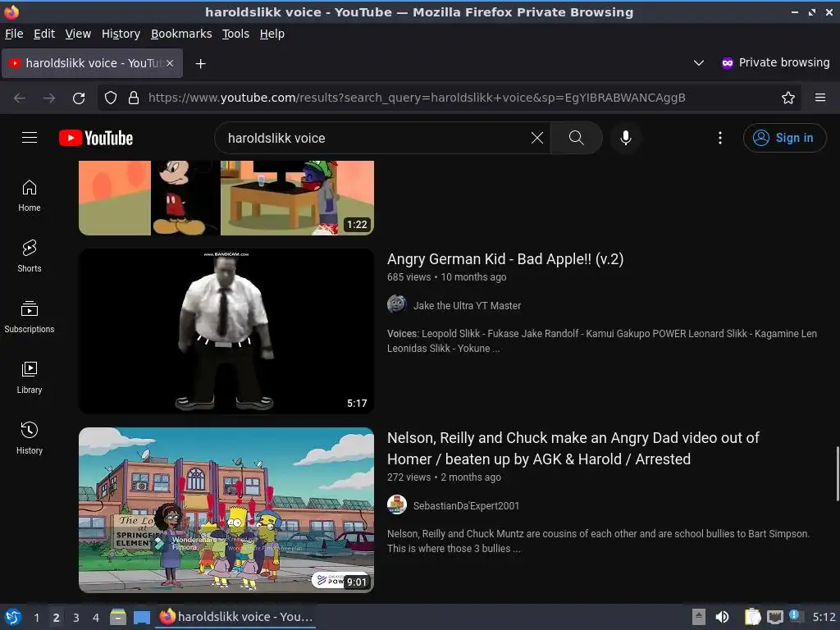The width and height of the screenshot is (840, 630).
Task: Open taskbar start menu icon
Action: point(13,617)
